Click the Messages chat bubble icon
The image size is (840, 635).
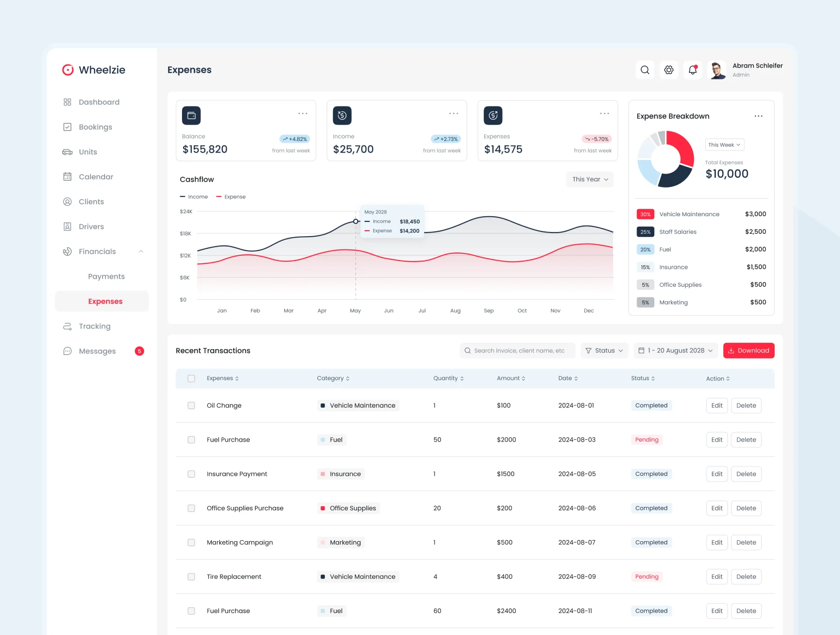[x=67, y=351]
